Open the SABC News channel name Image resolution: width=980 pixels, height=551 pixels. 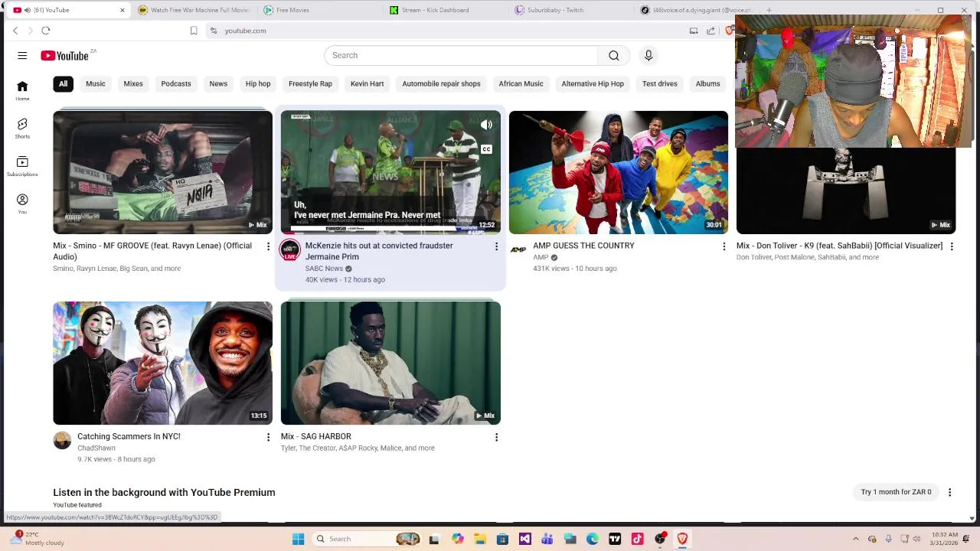(x=324, y=269)
